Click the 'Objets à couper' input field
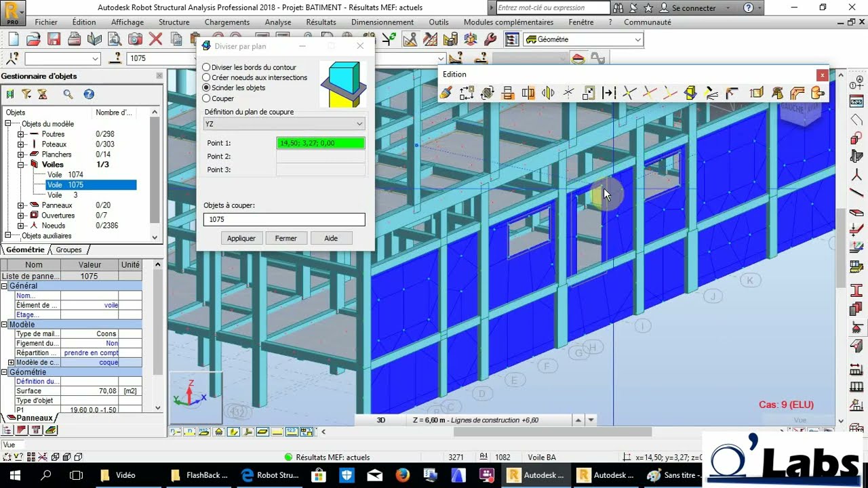 tap(284, 220)
